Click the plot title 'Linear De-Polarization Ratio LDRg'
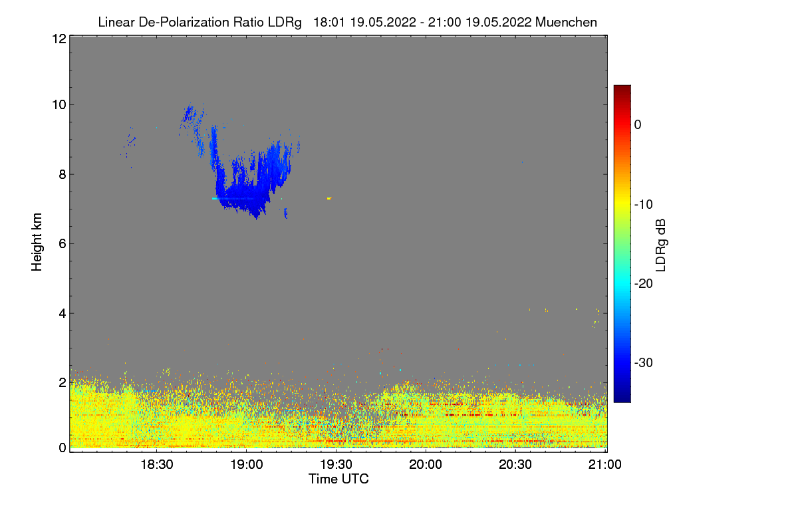This screenshot has height=532, width=798. pyautogui.click(x=199, y=22)
